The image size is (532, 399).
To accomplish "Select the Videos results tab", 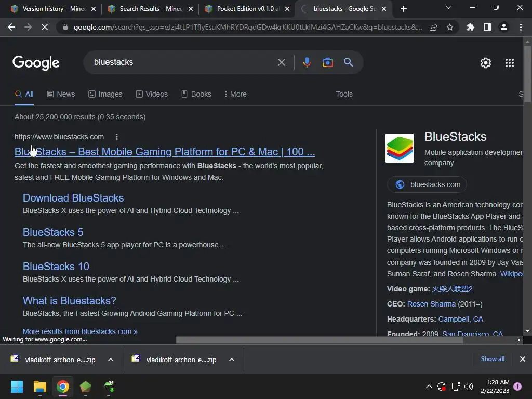I will click(152, 94).
